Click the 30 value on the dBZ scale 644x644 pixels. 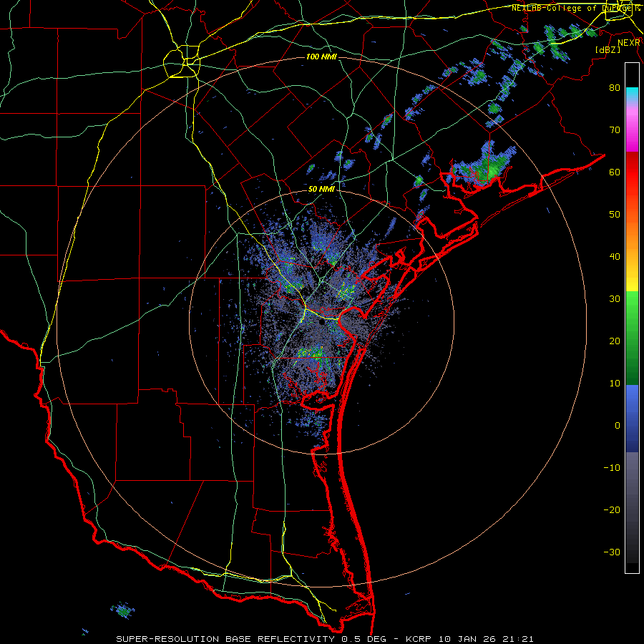615,298
